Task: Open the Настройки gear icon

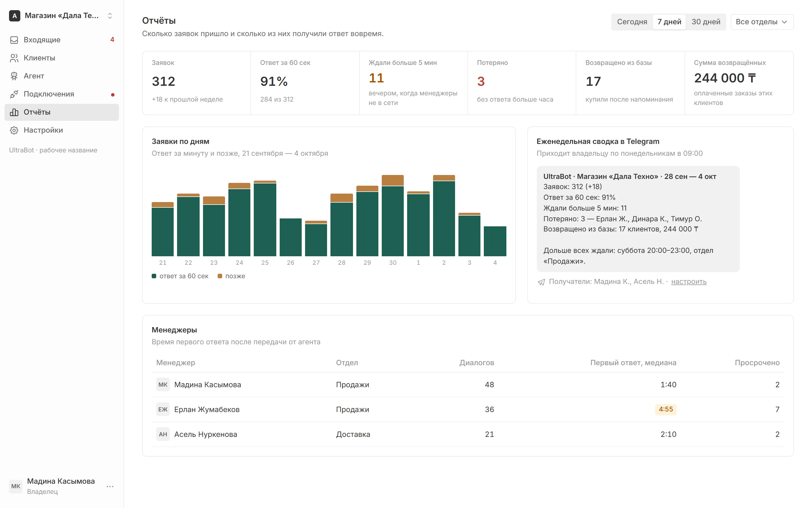Action: pyautogui.click(x=14, y=130)
